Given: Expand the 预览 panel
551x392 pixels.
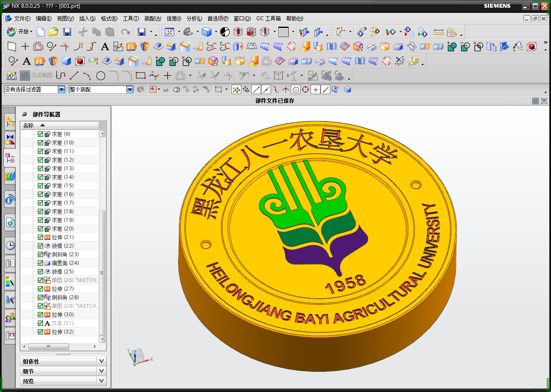Looking at the screenshot, I should click(x=63, y=381).
